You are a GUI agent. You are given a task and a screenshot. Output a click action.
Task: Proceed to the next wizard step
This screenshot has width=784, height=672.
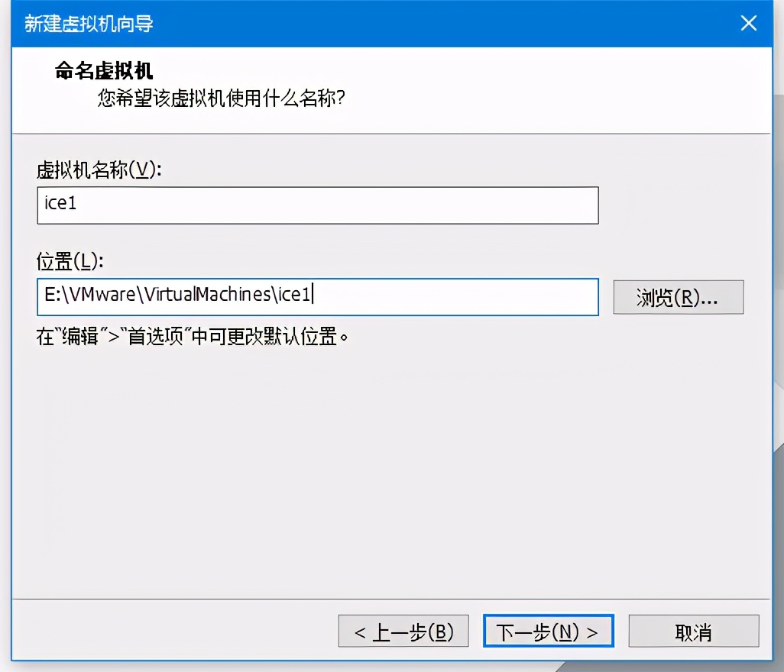point(548,631)
